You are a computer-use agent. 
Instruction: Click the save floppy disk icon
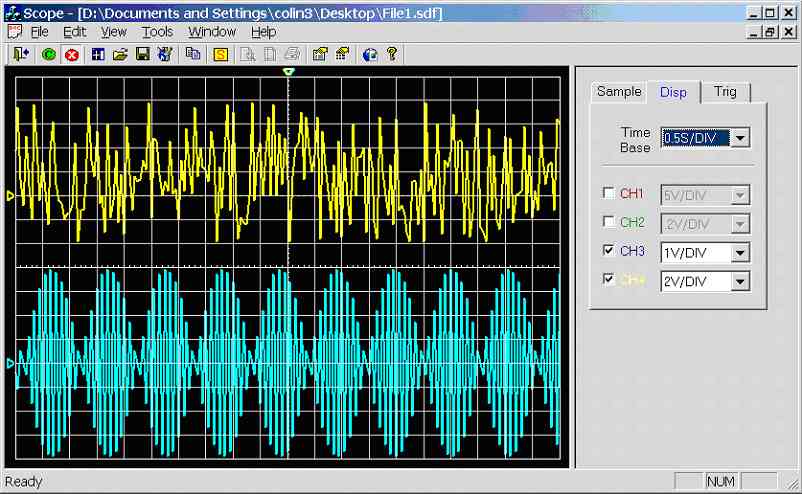[x=142, y=54]
